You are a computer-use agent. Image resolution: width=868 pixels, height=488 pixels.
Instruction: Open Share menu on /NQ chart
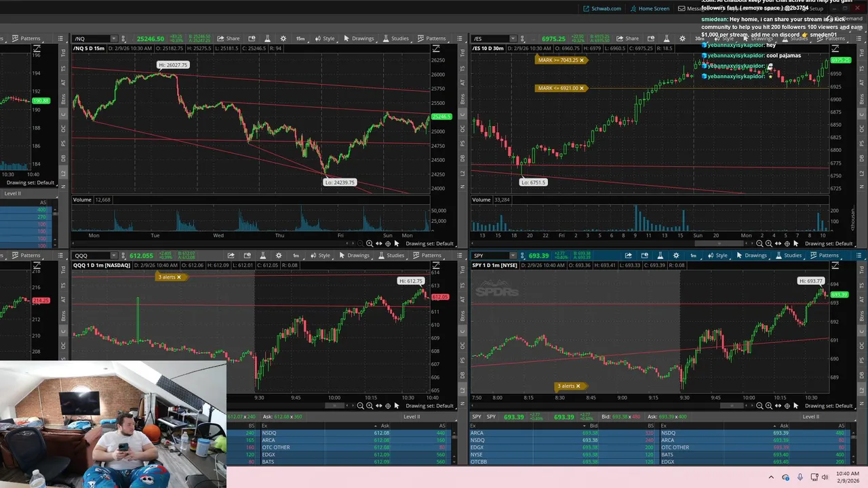228,39
